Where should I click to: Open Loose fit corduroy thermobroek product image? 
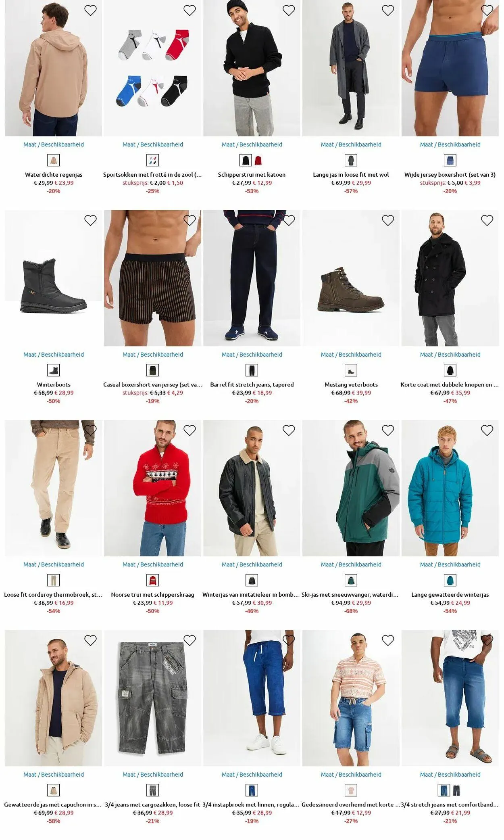[54, 488]
